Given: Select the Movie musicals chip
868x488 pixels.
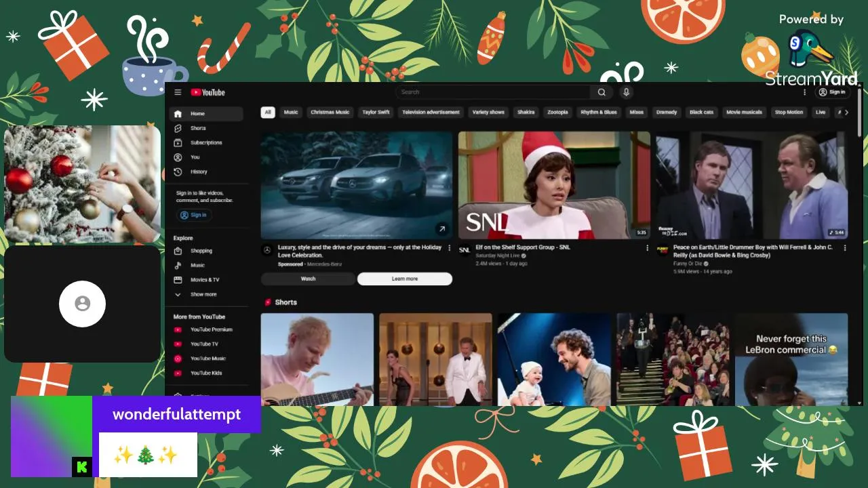Looking at the screenshot, I should point(744,112).
